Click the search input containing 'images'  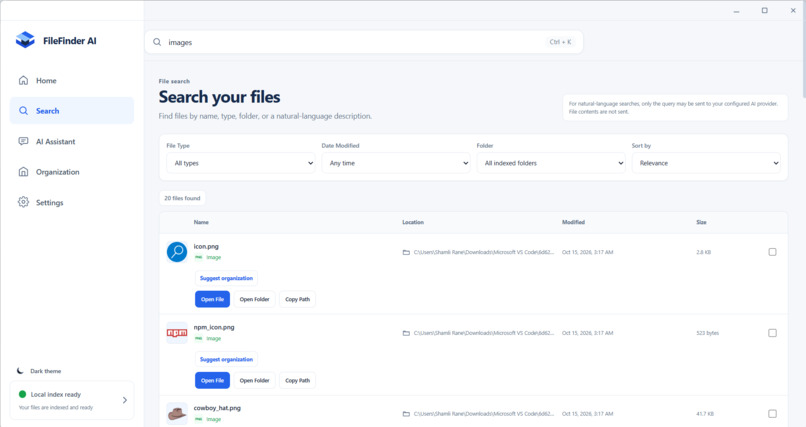(364, 42)
